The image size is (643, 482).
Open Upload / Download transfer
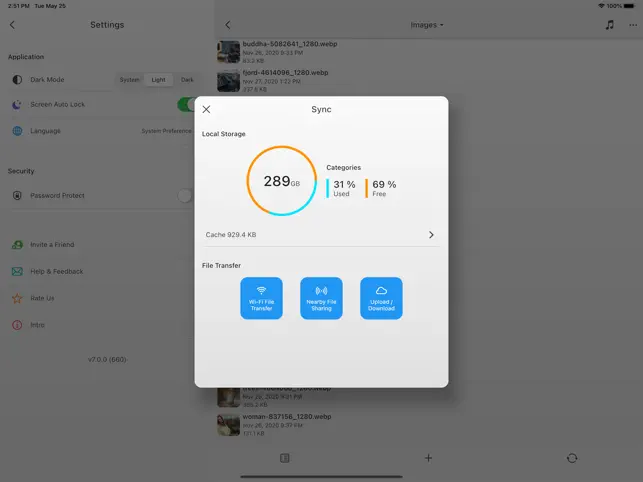click(x=381, y=298)
